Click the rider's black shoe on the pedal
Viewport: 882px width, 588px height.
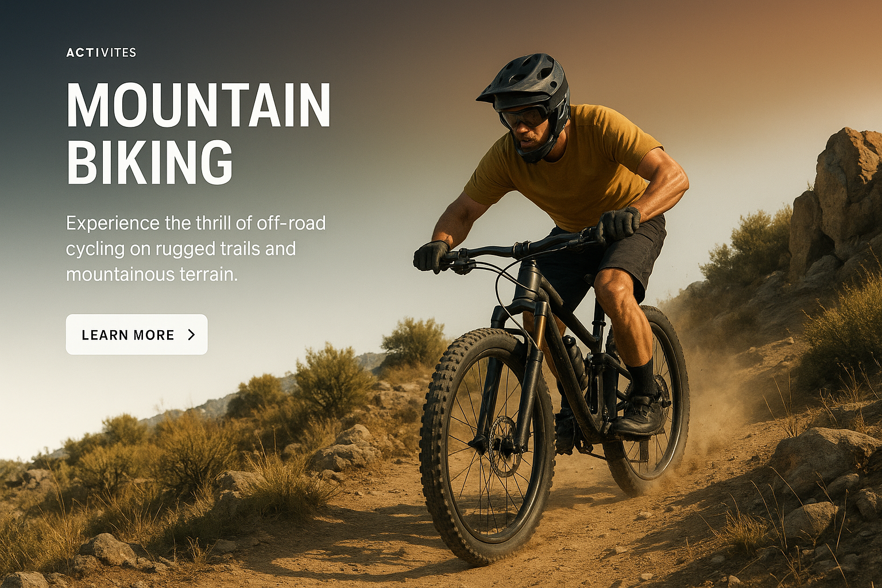pyautogui.click(x=639, y=415)
